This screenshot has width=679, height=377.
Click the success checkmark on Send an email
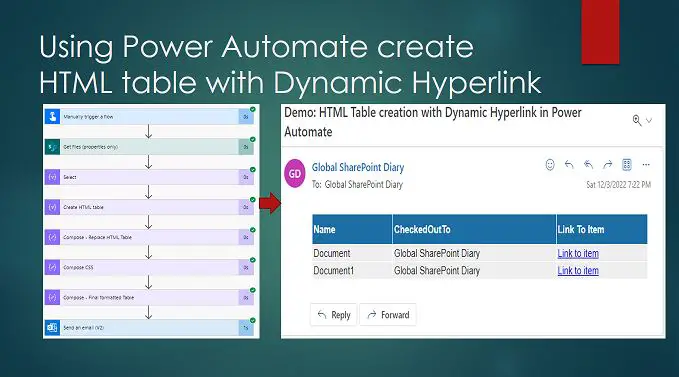252,320
